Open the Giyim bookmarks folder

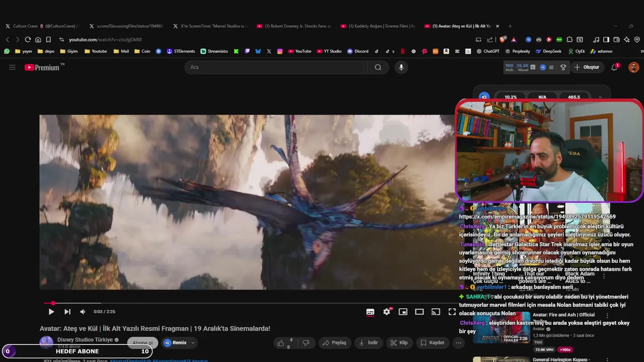click(x=69, y=51)
